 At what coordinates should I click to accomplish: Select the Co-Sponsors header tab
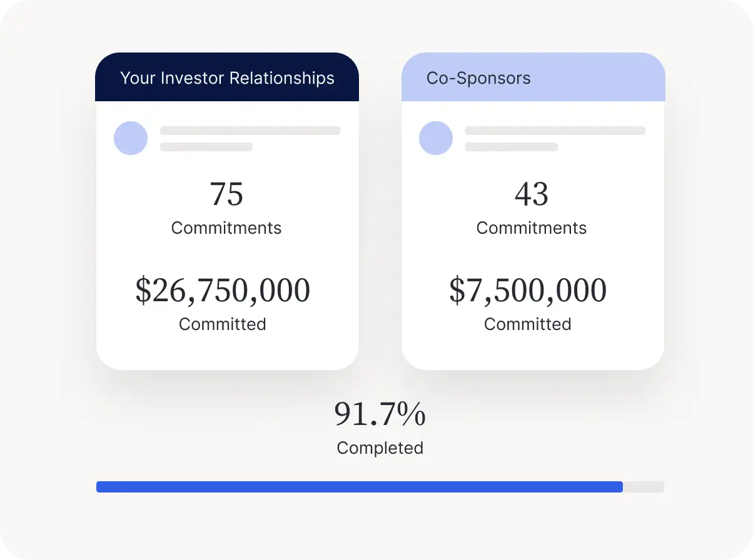533,77
